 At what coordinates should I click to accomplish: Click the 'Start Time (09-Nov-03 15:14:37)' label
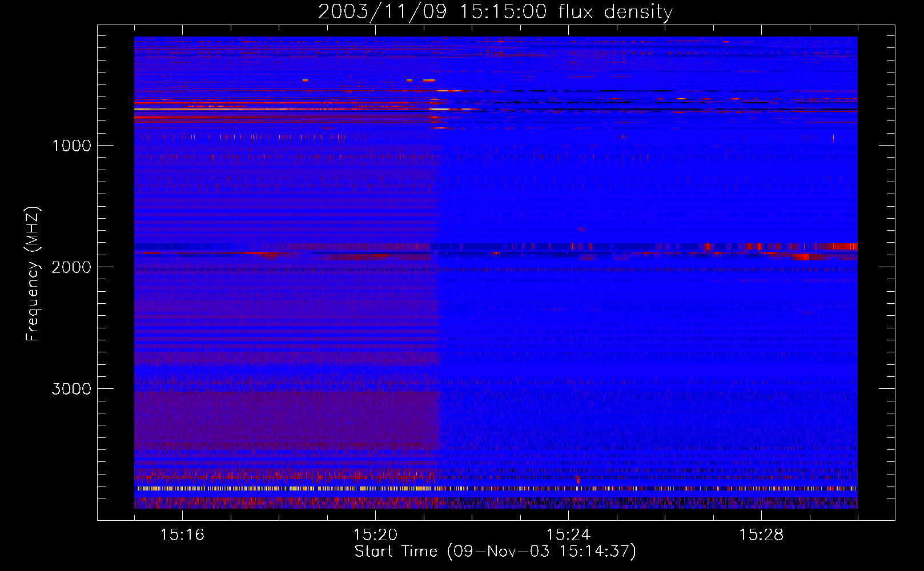(495, 552)
